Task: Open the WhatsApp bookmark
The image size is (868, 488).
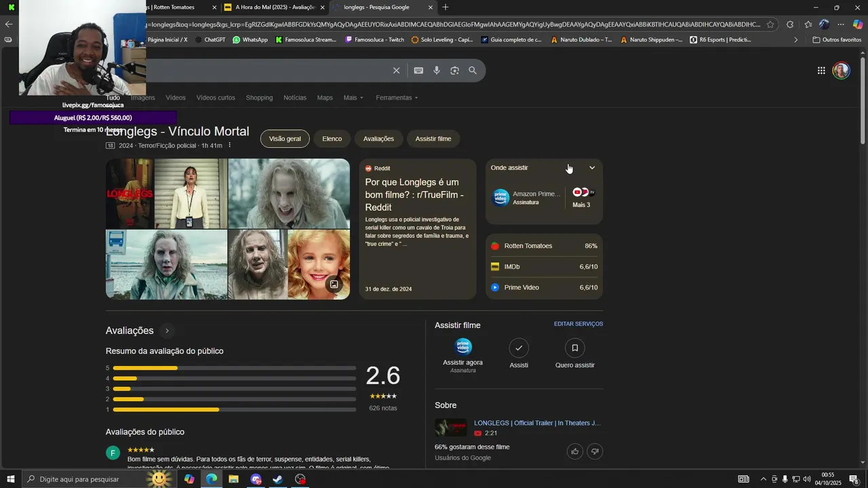Action: 250,39
